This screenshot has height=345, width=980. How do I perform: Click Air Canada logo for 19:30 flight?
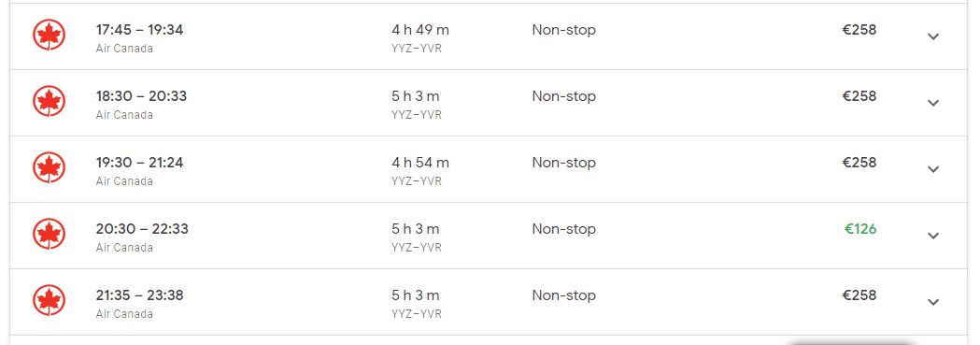[x=49, y=167]
